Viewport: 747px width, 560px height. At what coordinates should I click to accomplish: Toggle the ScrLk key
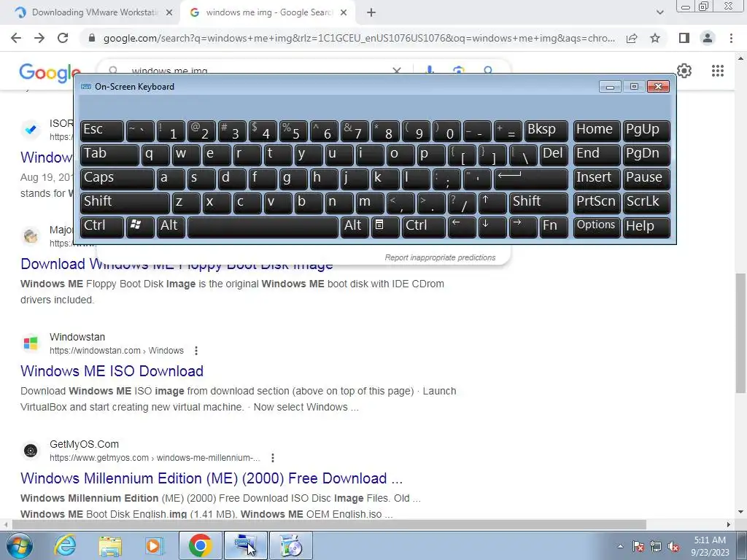646,203
